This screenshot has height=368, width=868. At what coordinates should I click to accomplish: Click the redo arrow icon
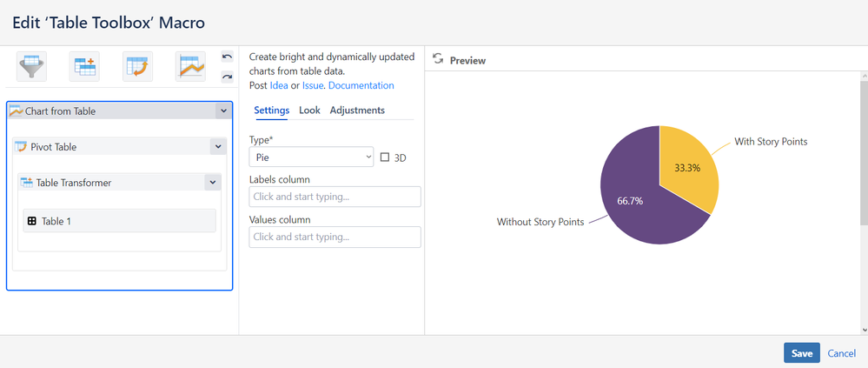coord(228,77)
